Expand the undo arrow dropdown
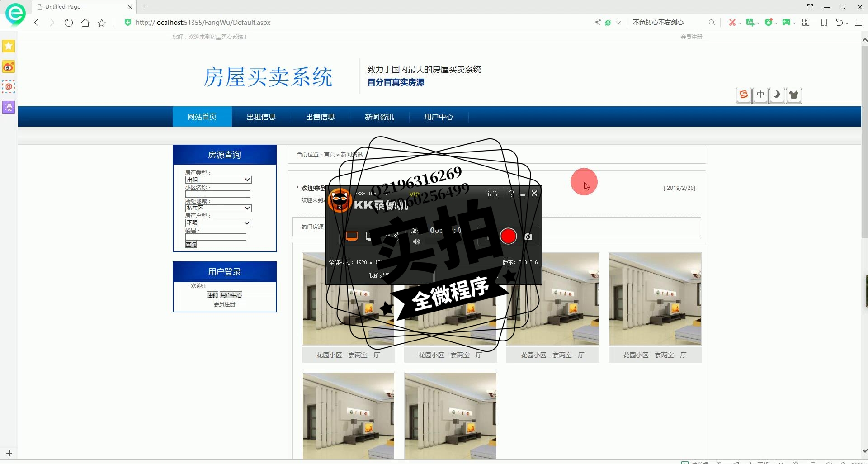Viewport: 868px width, 464px height. pos(847,23)
